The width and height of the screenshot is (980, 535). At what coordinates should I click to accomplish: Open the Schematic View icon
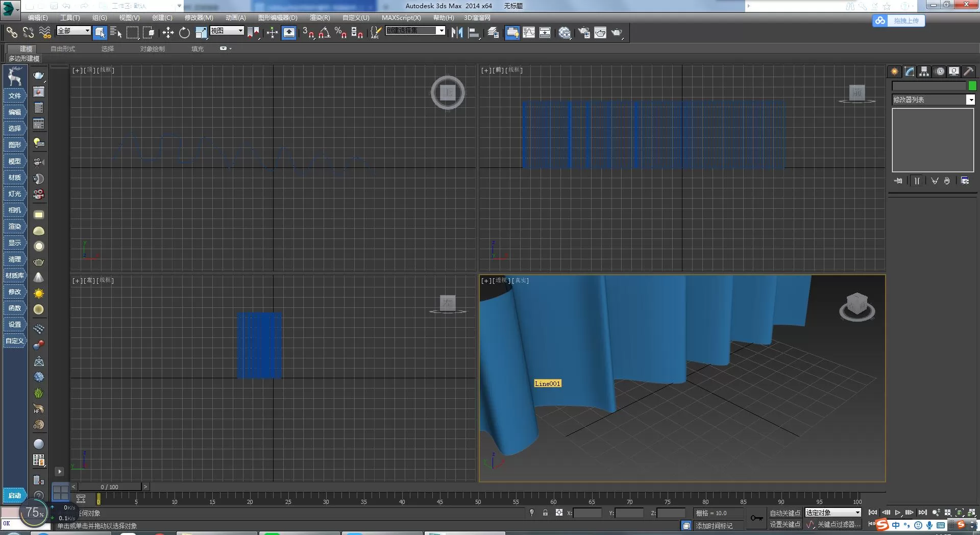pyautogui.click(x=545, y=33)
